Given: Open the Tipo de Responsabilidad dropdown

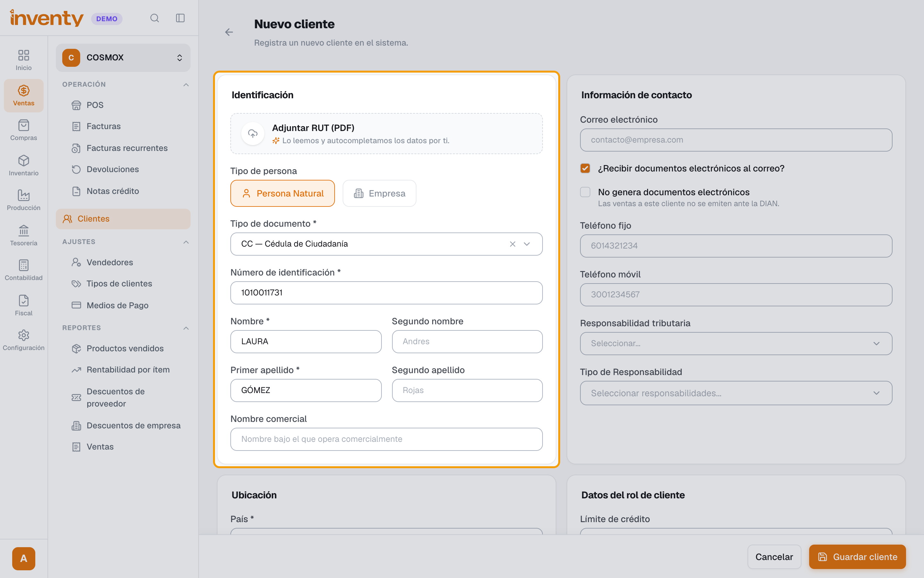Looking at the screenshot, I should click(x=736, y=393).
